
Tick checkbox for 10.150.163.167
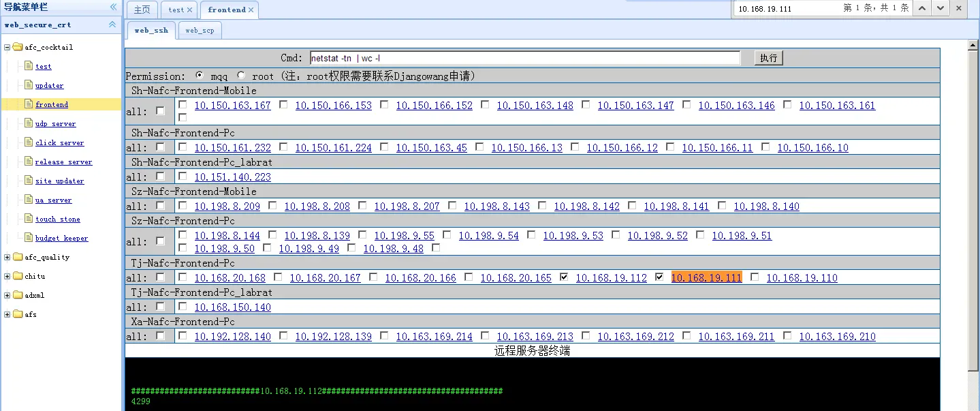[x=183, y=104]
